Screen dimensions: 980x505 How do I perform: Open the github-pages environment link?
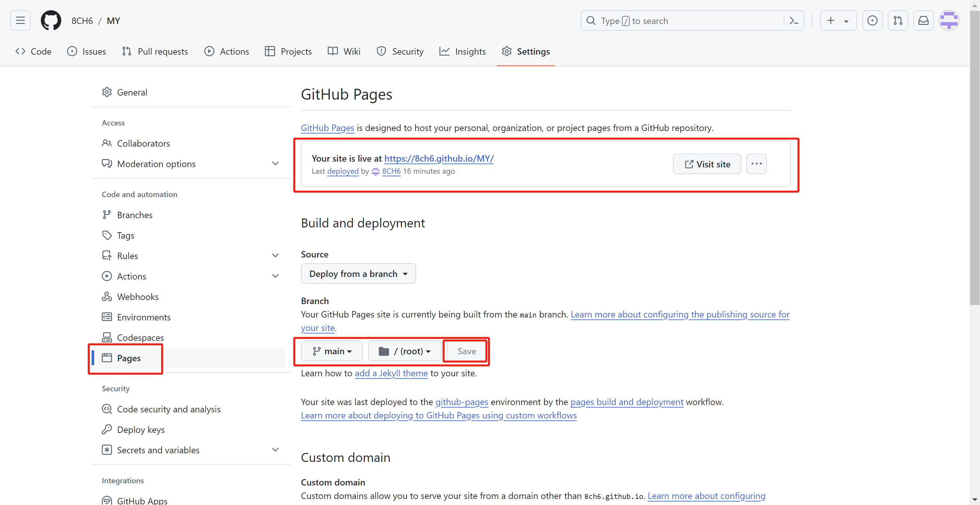(x=461, y=402)
